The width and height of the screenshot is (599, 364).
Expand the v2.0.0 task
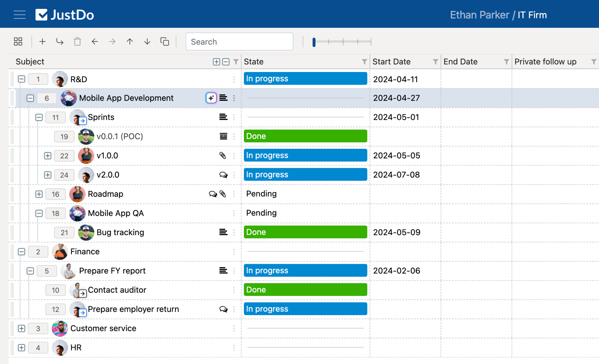[48, 175]
